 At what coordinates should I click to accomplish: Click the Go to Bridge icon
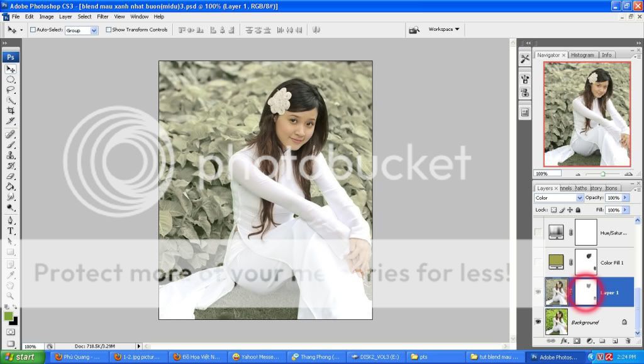tap(414, 30)
